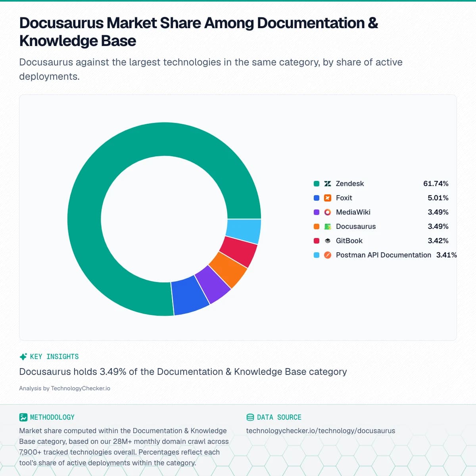Click the Docusaurus logo icon in legend
476x476 pixels.
328,226
